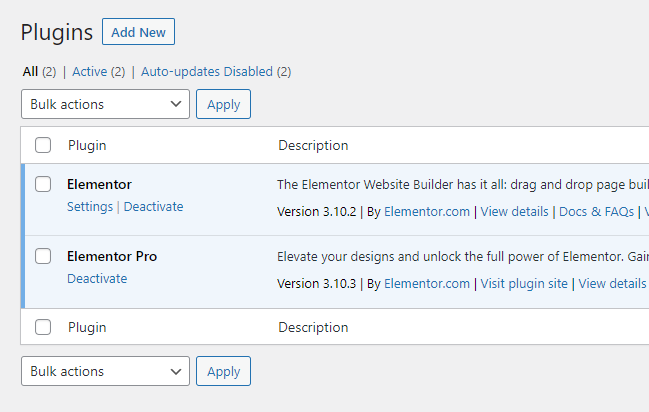Click the footer Plugin column label
The image size is (649, 412).
[87, 328]
